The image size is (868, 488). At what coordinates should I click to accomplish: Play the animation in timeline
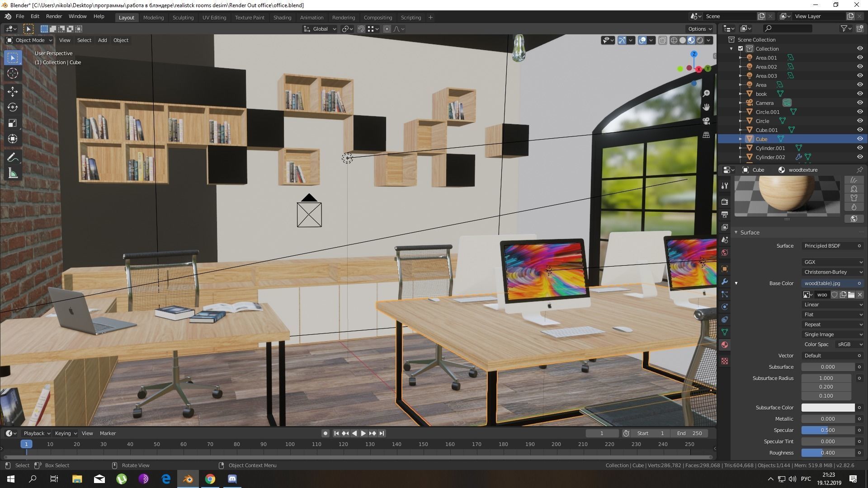point(363,433)
